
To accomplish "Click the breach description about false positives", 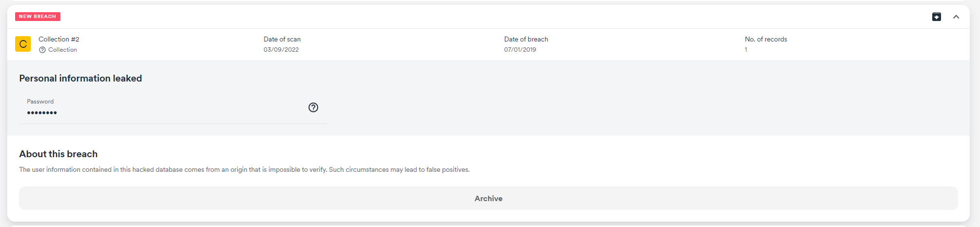I will (x=244, y=169).
